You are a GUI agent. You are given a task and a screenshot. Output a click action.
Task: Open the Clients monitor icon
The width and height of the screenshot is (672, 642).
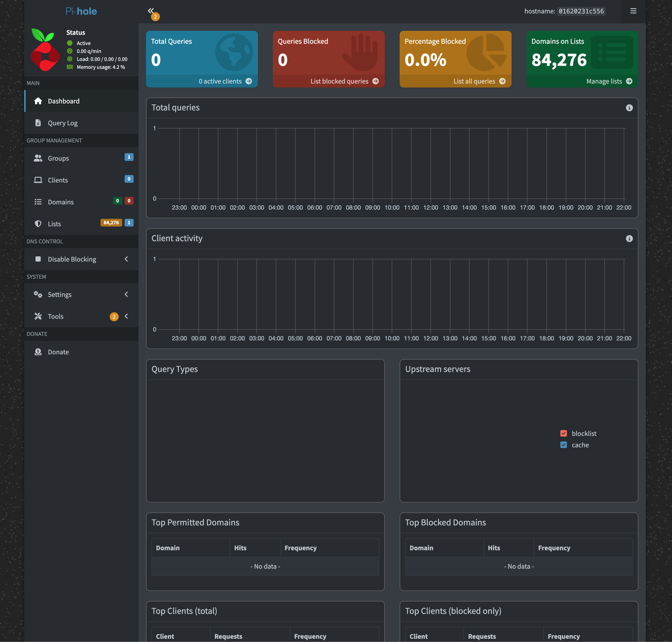pyautogui.click(x=38, y=180)
